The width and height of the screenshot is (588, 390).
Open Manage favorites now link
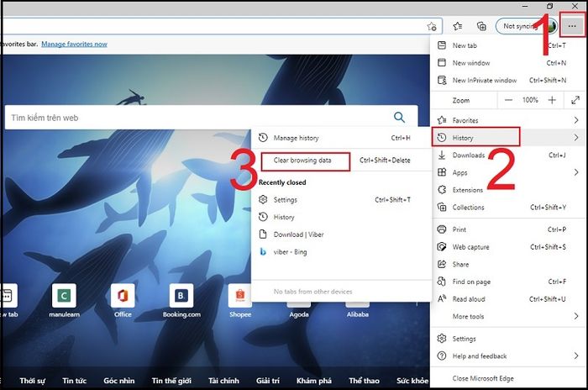74,44
